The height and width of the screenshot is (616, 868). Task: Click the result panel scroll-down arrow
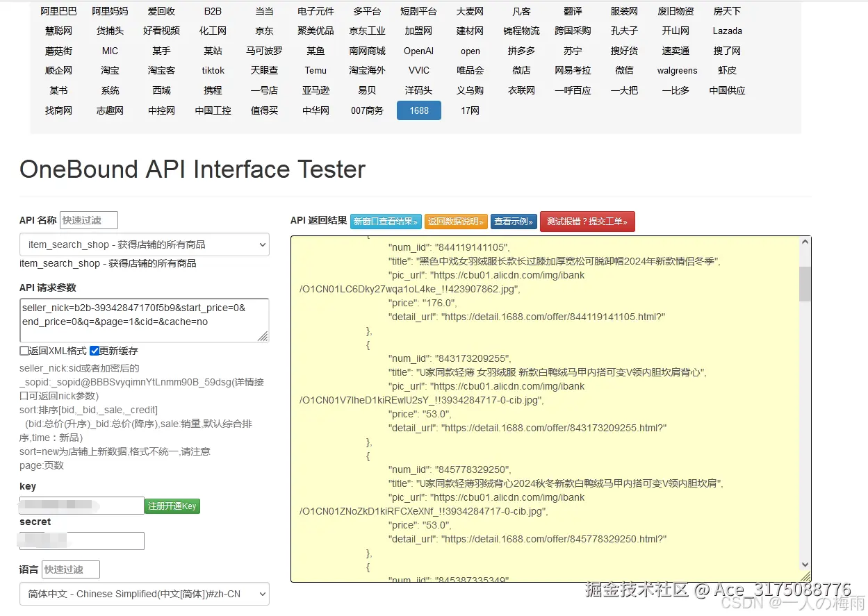click(805, 565)
